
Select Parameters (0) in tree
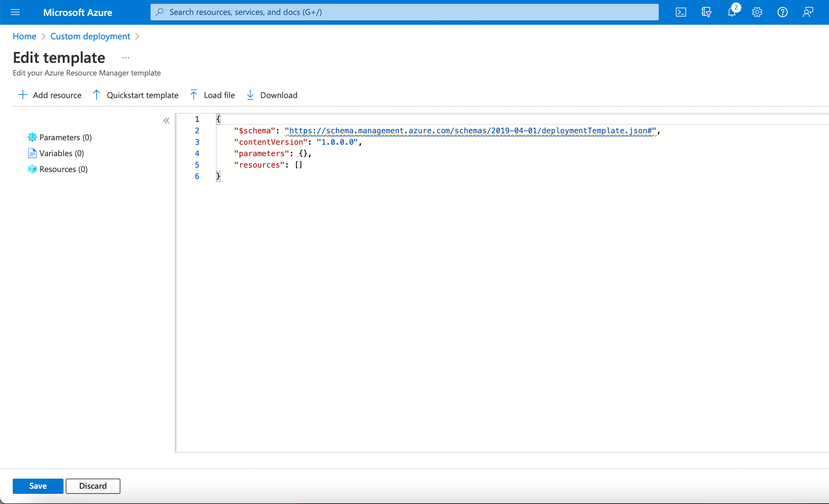tap(65, 137)
